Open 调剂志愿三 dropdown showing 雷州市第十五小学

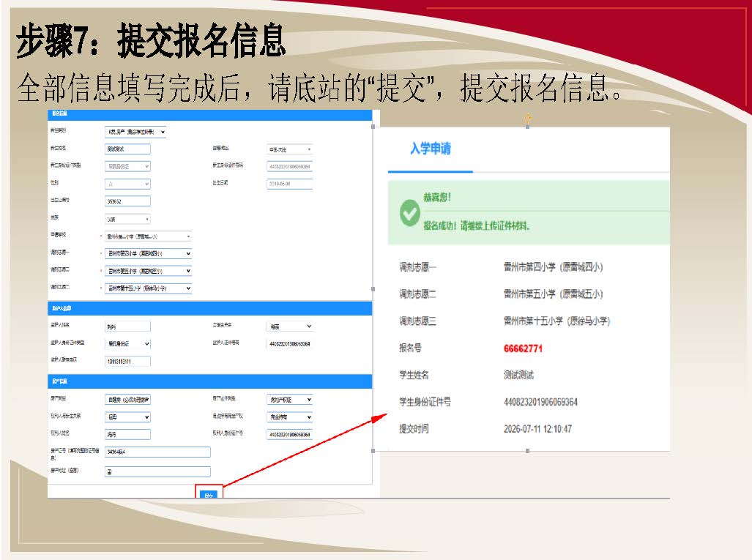point(148,288)
